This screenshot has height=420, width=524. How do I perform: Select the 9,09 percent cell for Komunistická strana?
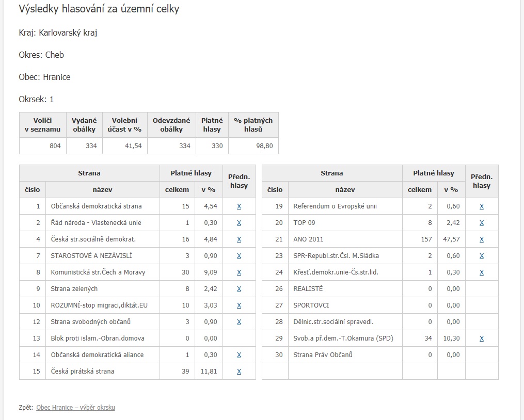click(x=209, y=272)
